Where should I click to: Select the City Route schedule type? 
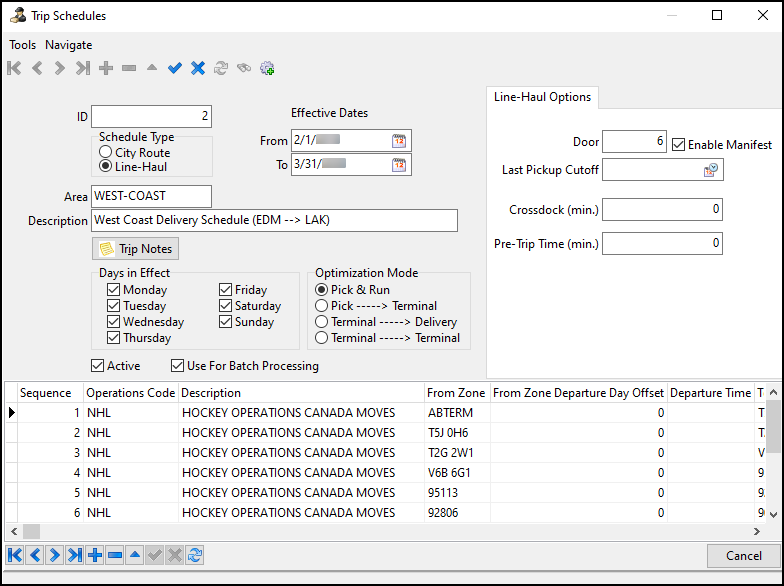click(x=106, y=152)
